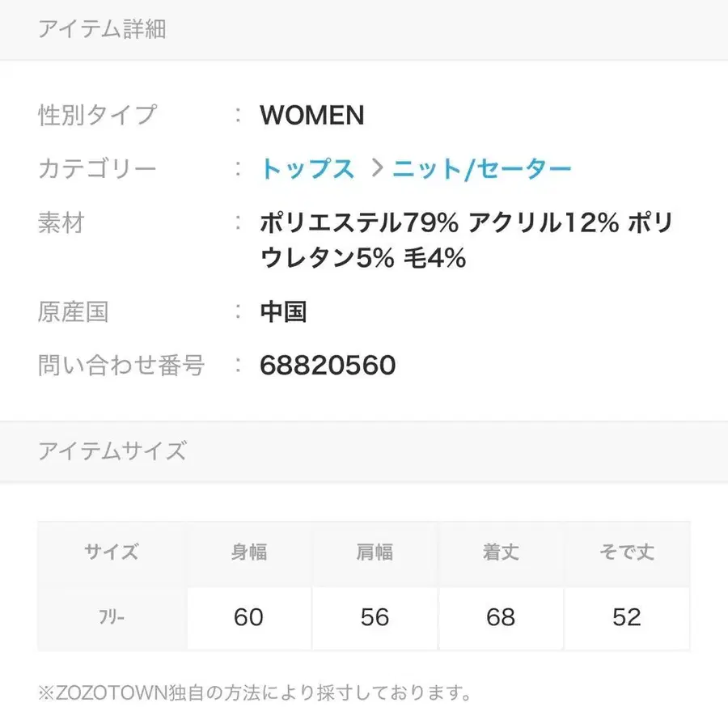Select inquiry number 68820560
This screenshot has height=728, width=728.
point(328,366)
